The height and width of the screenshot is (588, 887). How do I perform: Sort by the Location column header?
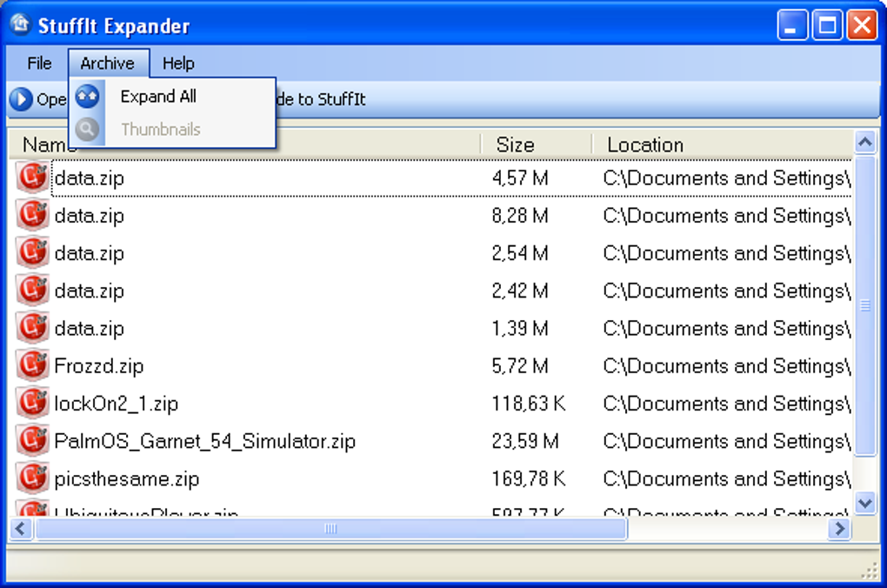pos(723,145)
